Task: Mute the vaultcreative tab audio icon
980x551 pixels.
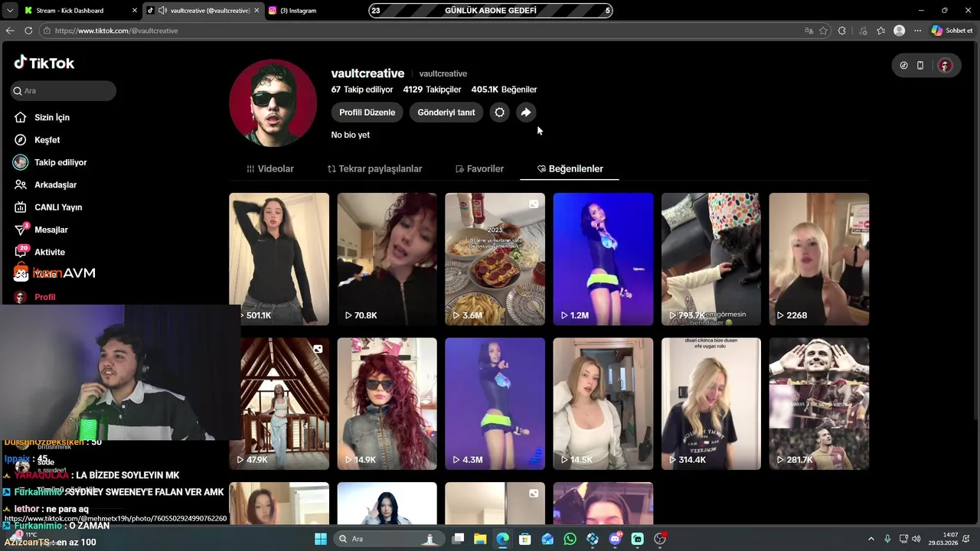Action: pyautogui.click(x=162, y=11)
